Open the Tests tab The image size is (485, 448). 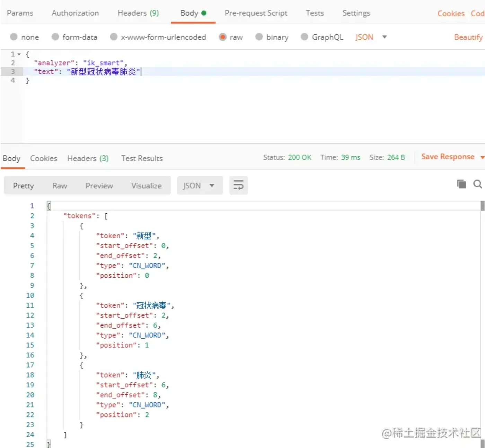pos(315,13)
